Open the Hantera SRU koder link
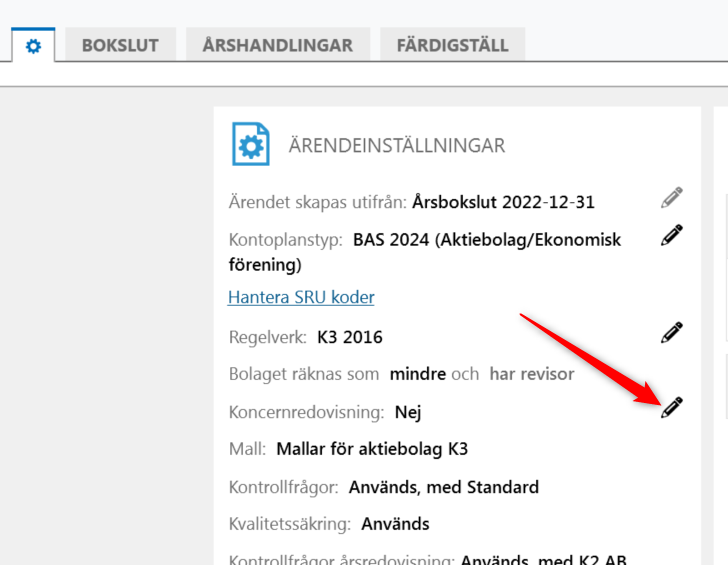The height and width of the screenshot is (565, 728). (x=301, y=297)
